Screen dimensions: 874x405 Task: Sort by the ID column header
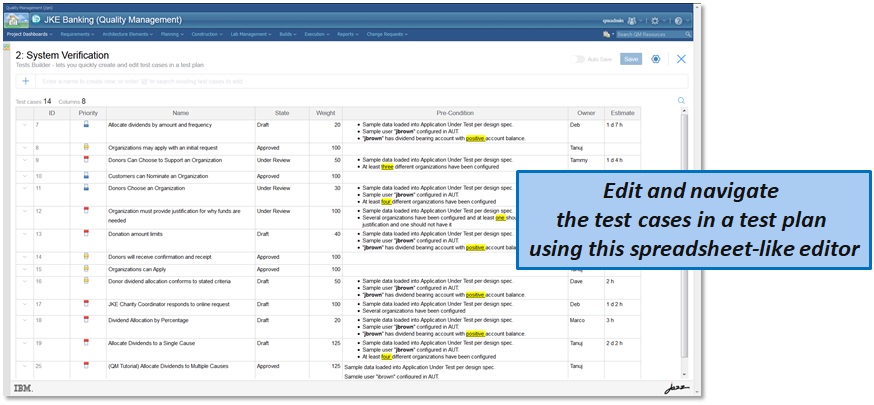point(52,113)
